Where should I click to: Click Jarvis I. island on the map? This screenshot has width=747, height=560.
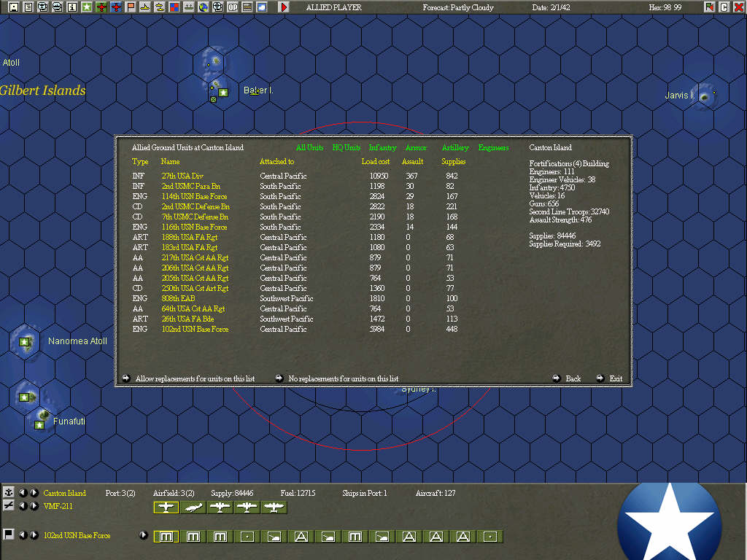pos(705,96)
